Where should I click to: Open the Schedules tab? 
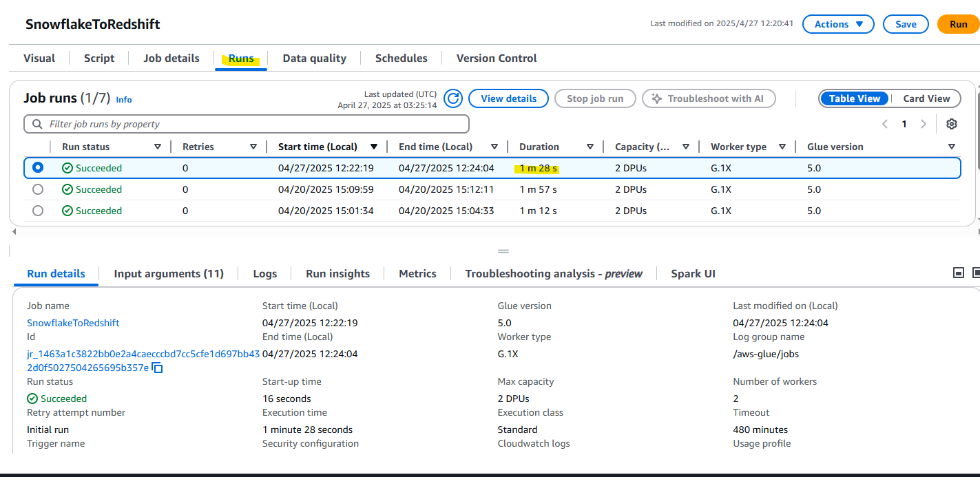click(402, 59)
